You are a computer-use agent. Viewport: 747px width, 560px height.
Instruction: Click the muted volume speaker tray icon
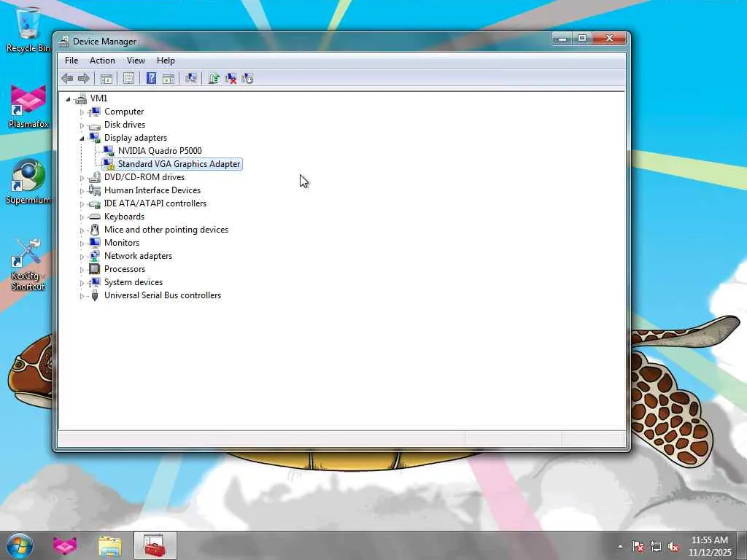coord(673,546)
